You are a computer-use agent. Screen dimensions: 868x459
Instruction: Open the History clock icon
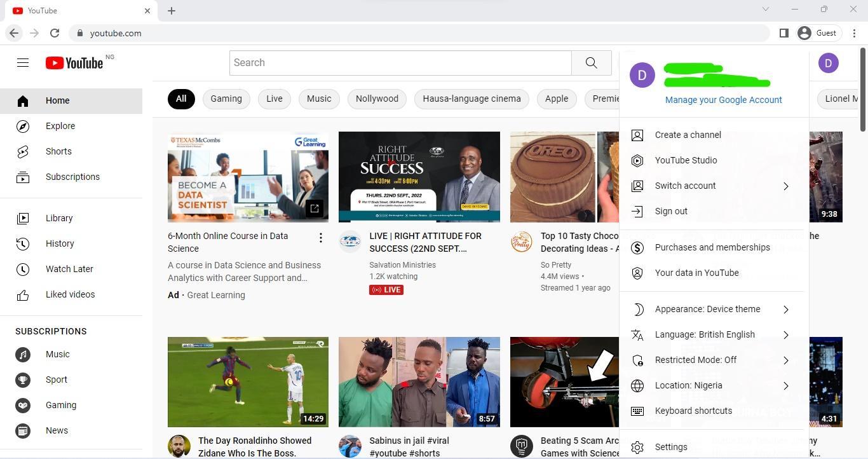click(23, 243)
